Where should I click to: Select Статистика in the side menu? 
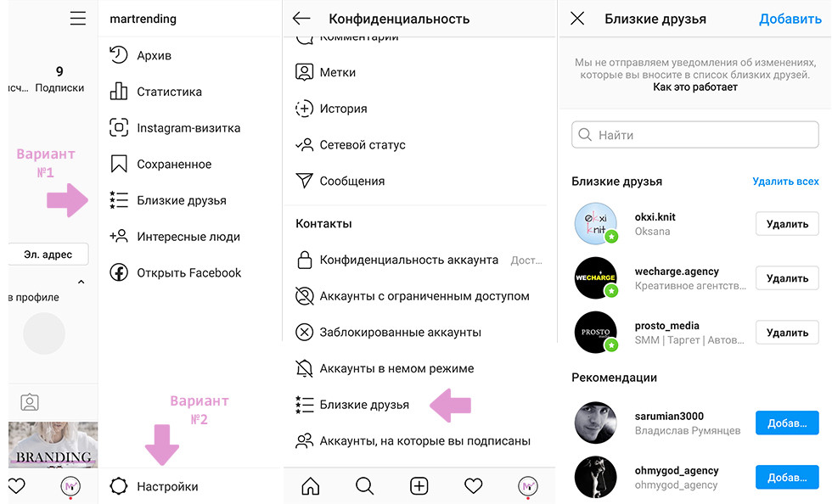(x=155, y=92)
